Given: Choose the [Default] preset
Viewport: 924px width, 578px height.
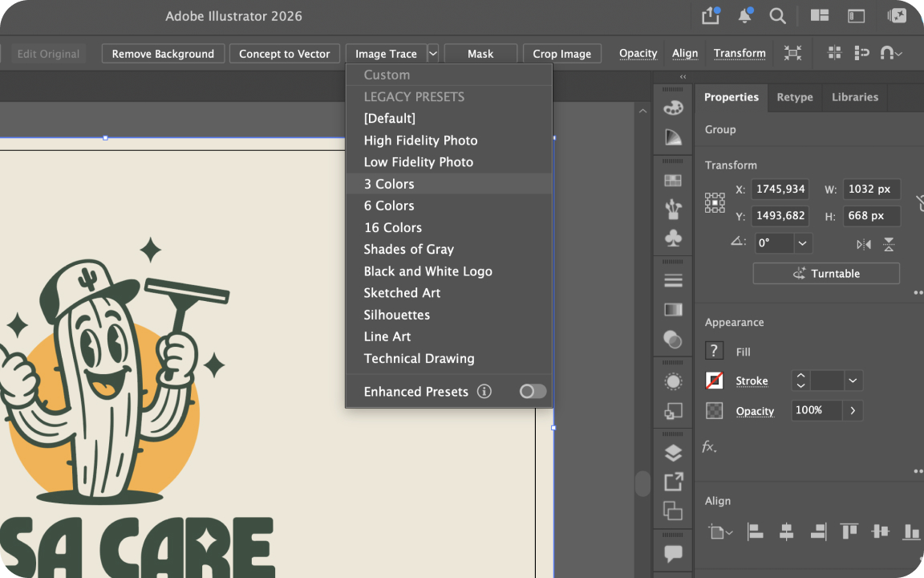Looking at the screenshot, I should click(x=449, y=119).
